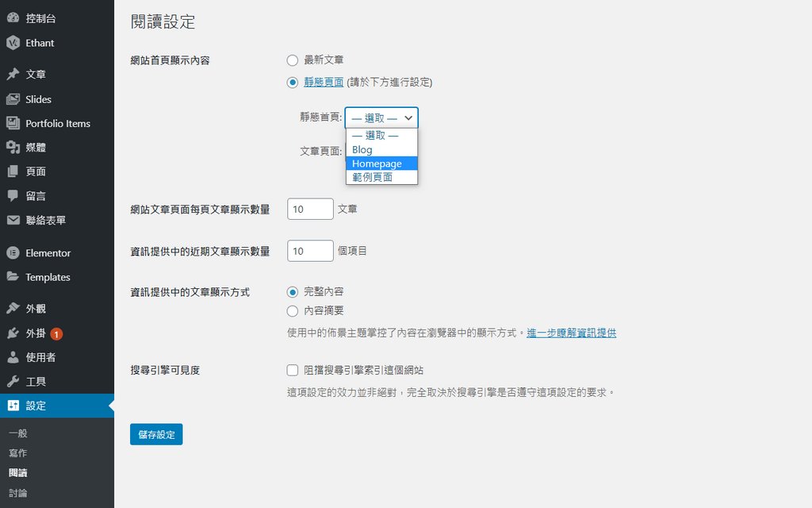Screen dimensions: 812x508
Task: Open the Templates sidebar icon
Action: pyautogui.click(x=40, y=277)
